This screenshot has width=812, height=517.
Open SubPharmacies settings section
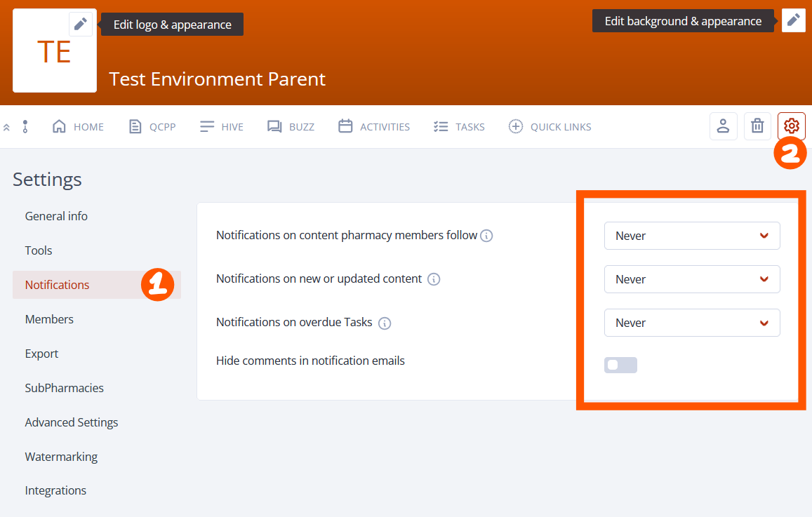pos(64,388)
